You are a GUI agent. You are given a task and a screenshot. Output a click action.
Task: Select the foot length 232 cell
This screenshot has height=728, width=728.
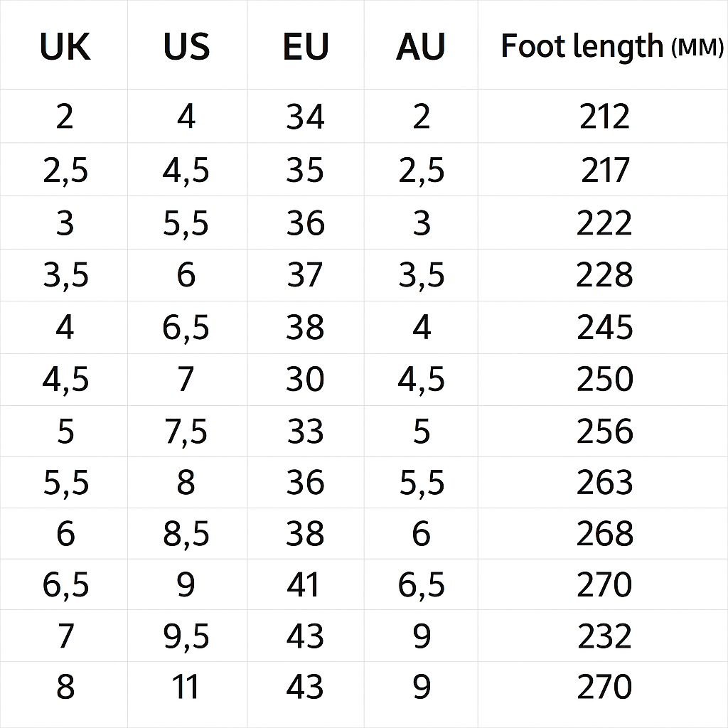pyautogui.click(x=604, y=636)
